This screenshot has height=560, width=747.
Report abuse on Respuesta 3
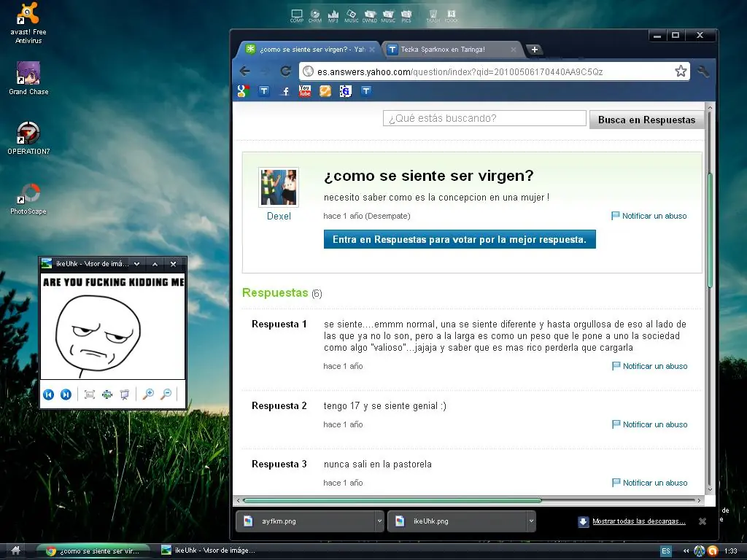coord(650,483)
